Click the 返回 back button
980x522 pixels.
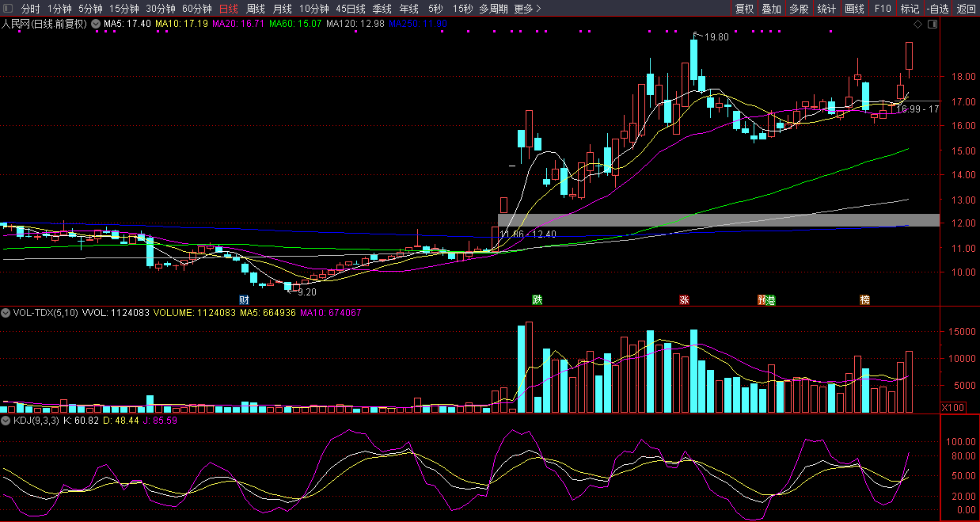[967, 9]
